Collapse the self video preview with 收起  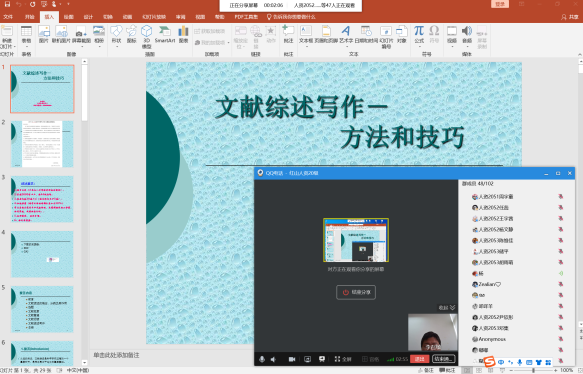pos(447,308)
